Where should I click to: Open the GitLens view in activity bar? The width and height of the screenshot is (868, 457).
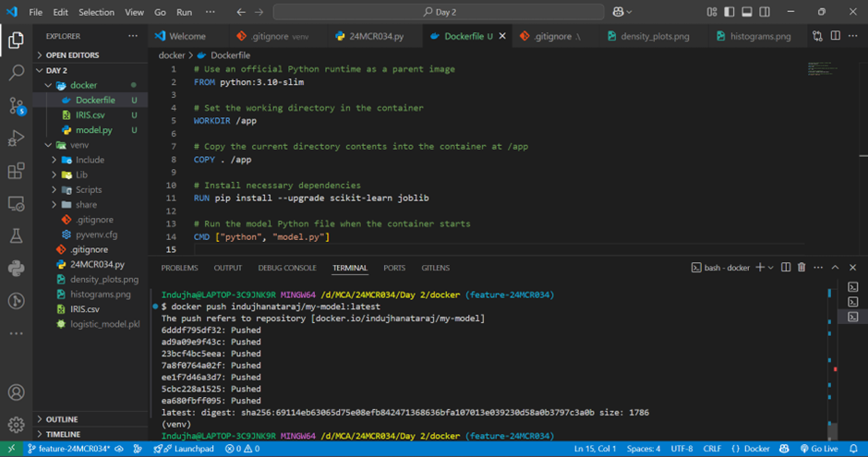16,301
